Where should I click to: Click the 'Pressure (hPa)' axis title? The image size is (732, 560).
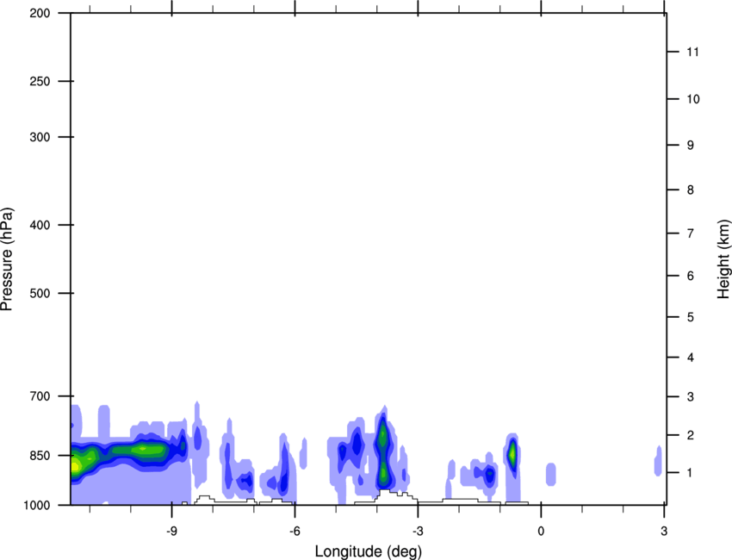coord(7,259)
